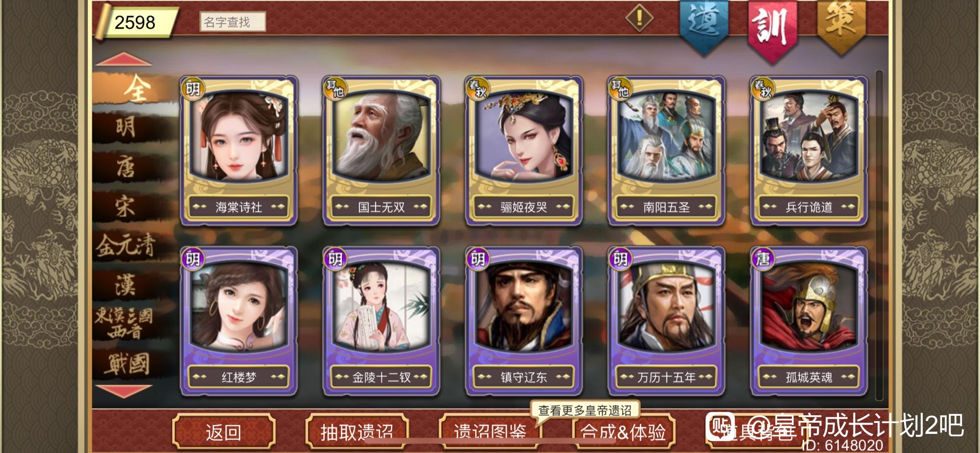Click the exclamation mark info icon
Image resolution: width=980 pixels, height=453 pixels.
click(639, 19)
